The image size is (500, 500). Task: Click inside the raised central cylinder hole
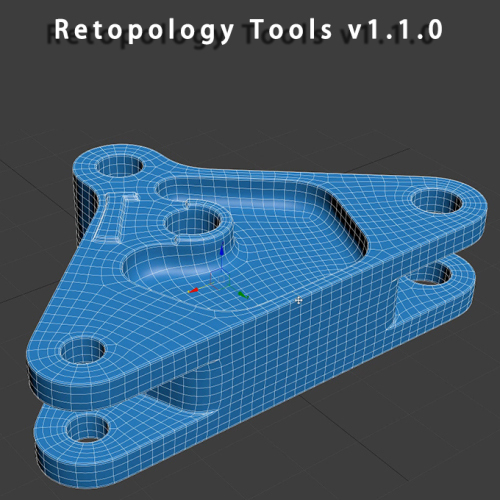(193, 223)
